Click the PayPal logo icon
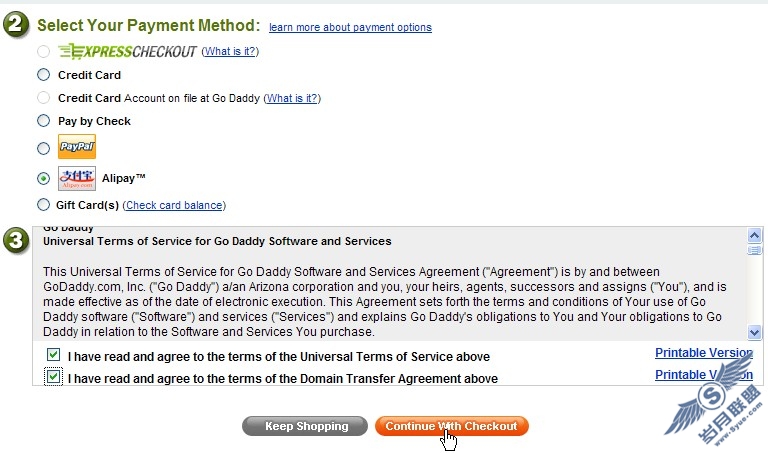Viewport: 768px width, 453px height. (77, 148)
